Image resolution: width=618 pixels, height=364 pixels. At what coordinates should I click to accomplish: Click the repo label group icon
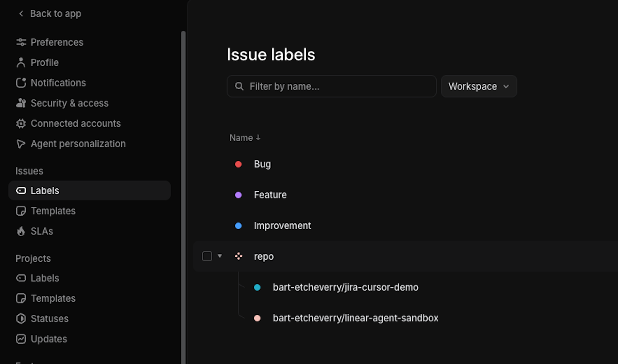click(239, 256)
